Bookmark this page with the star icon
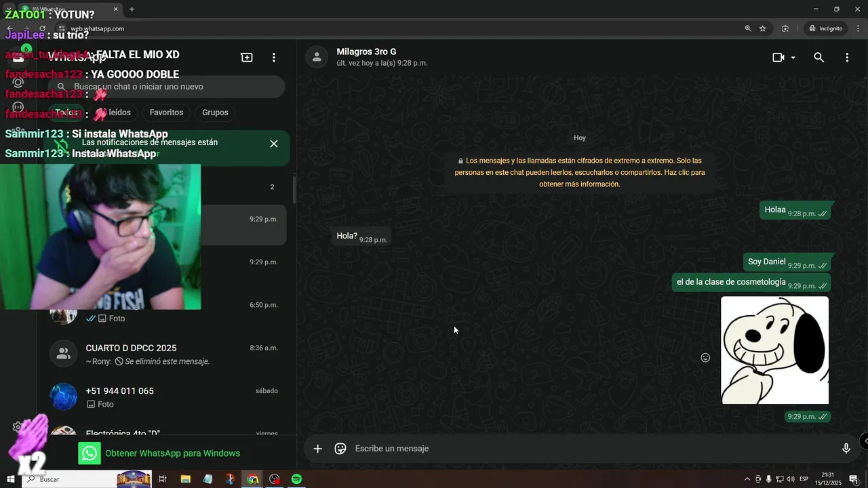Viewport: 868px width, 488px height. (x=763, y=28)
